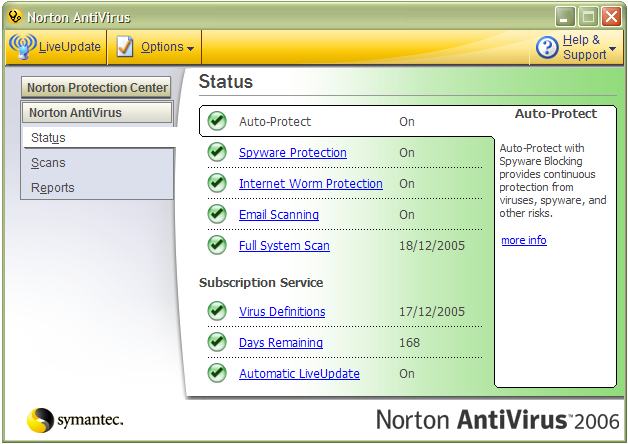Click the green check beside Auto-Protect
The width and height of the screenshot is (628, 444).
click(x=217, y=121)
